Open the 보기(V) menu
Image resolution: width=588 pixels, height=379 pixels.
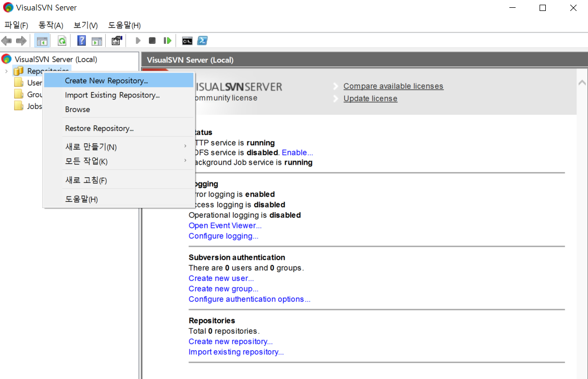coord(85,25)
